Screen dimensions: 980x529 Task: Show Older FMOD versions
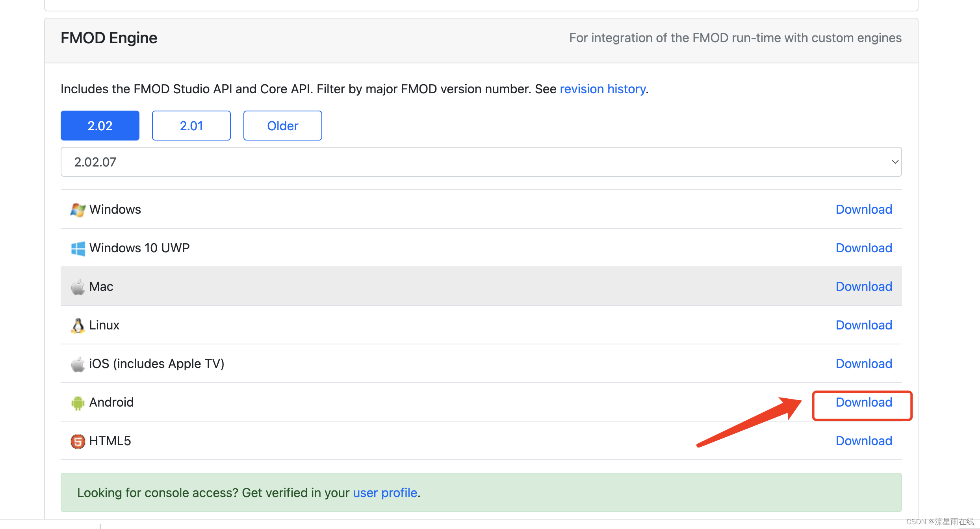pos(283,126)
